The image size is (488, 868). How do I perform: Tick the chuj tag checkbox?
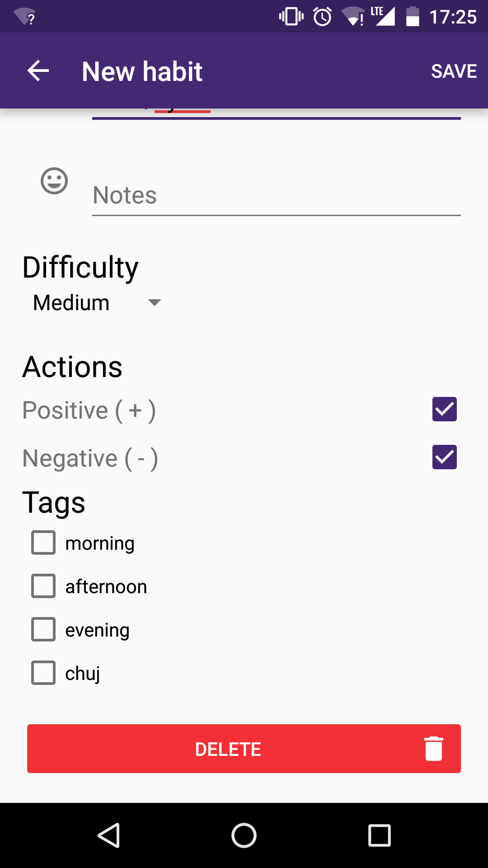click(x=43, y=673)
